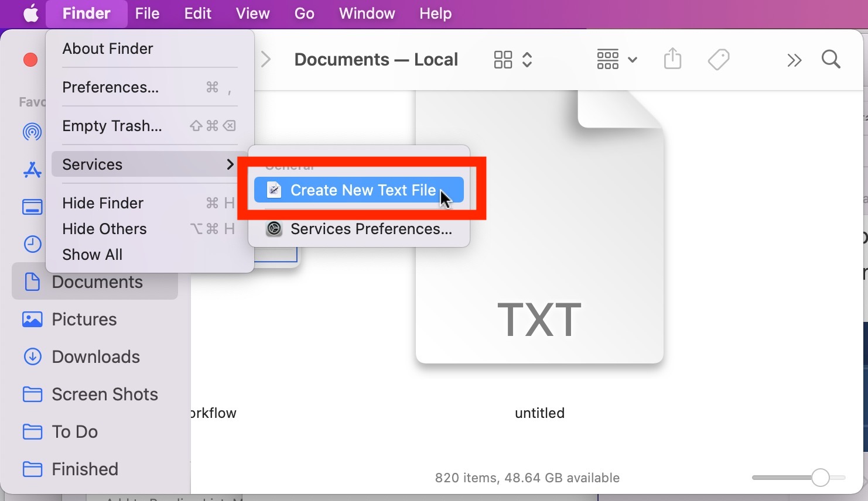Expand hidden toolbar items with the double chevron
The width and height of the screenshot is (868, 501).
794,59
